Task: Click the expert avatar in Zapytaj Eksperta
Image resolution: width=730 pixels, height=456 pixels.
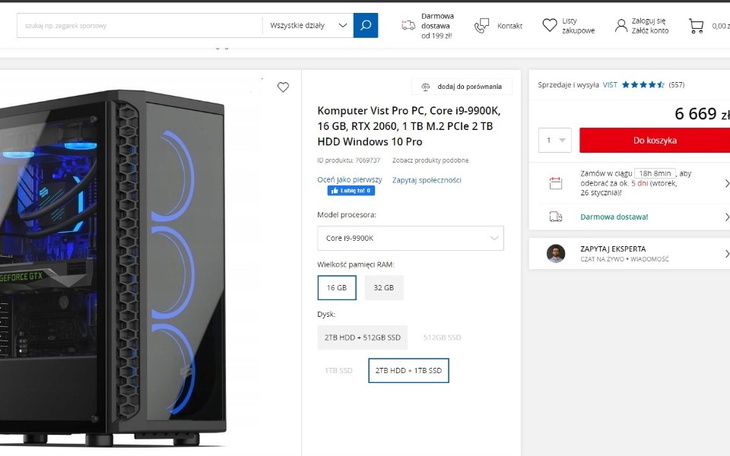Action: (x=556, y=253)
